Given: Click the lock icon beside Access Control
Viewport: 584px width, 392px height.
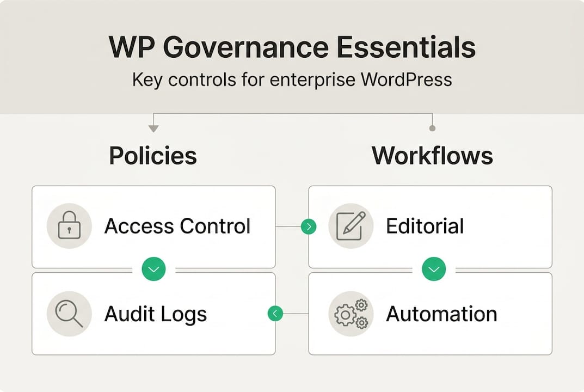Looking at the screenshot, I should pos(69,226).
